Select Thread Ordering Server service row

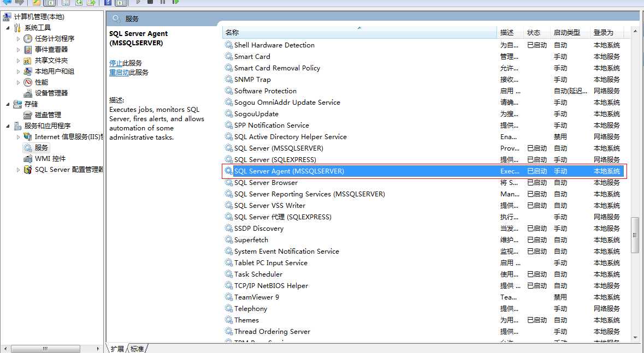pyautogui.click(x=423, y=331)
